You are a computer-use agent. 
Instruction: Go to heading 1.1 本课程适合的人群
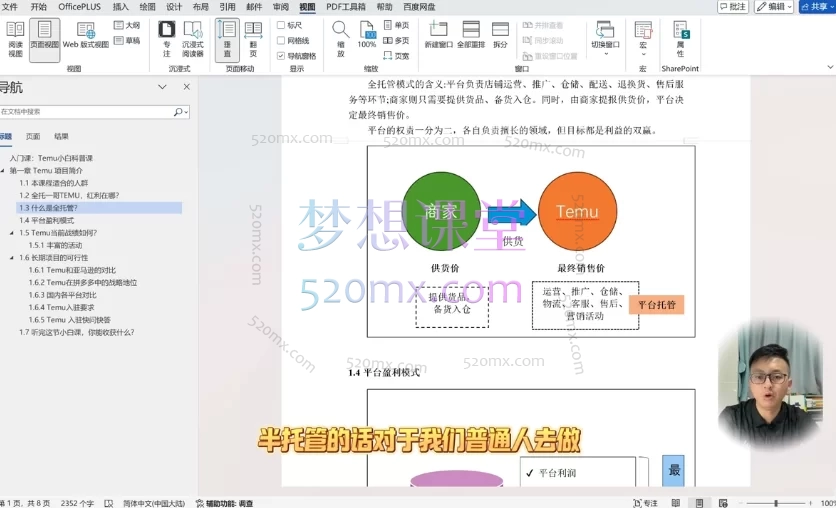coord(53,183)
